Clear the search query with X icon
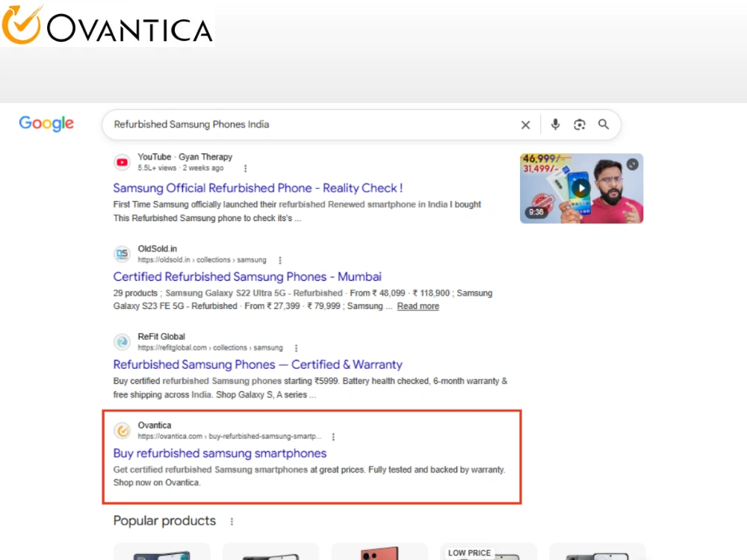This screenshot has height=560, width=747. 525,125
